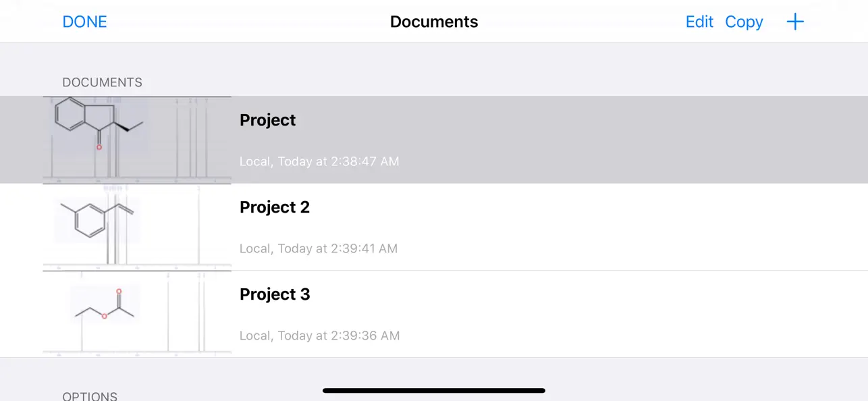
Task: Tap DONE to close the Documents browser
Action: (84, 22)
